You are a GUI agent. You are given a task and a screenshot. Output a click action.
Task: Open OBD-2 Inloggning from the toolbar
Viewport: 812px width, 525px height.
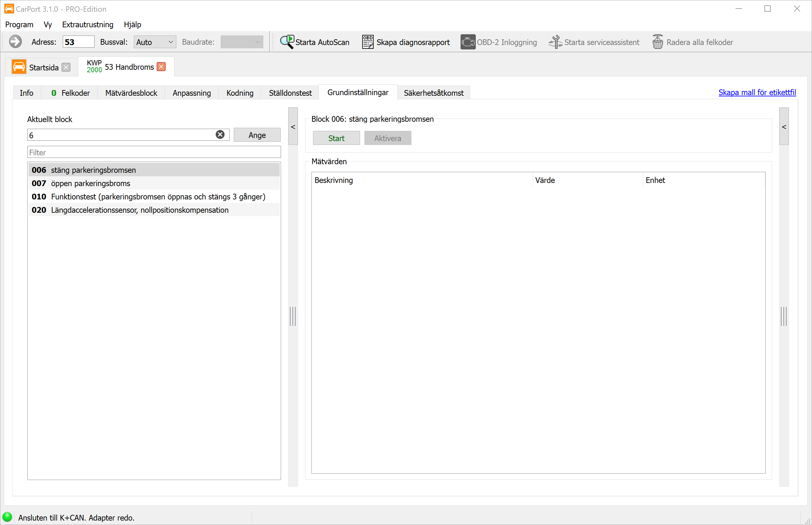[499, 42]
